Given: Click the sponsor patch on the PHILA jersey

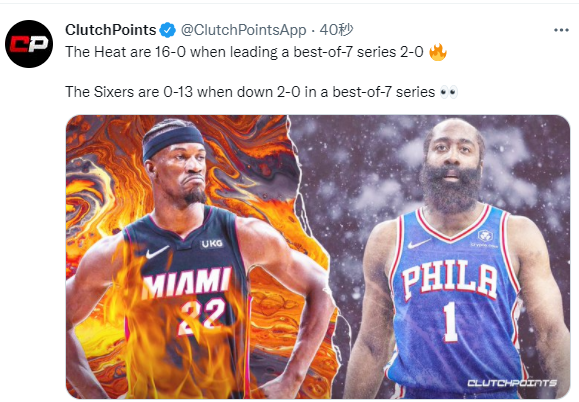Looking at the screenshot, I should [485, 238].
